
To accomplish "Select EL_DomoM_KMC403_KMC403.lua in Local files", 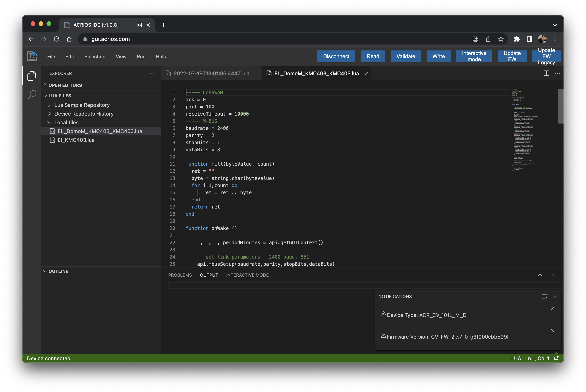I will click(101, 131).
